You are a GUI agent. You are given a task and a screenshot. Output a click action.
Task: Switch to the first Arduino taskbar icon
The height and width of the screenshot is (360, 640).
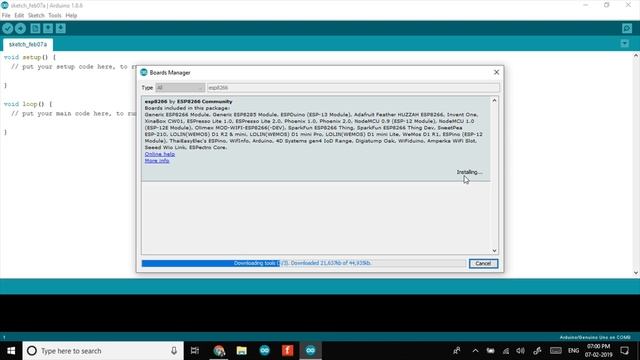264,351
